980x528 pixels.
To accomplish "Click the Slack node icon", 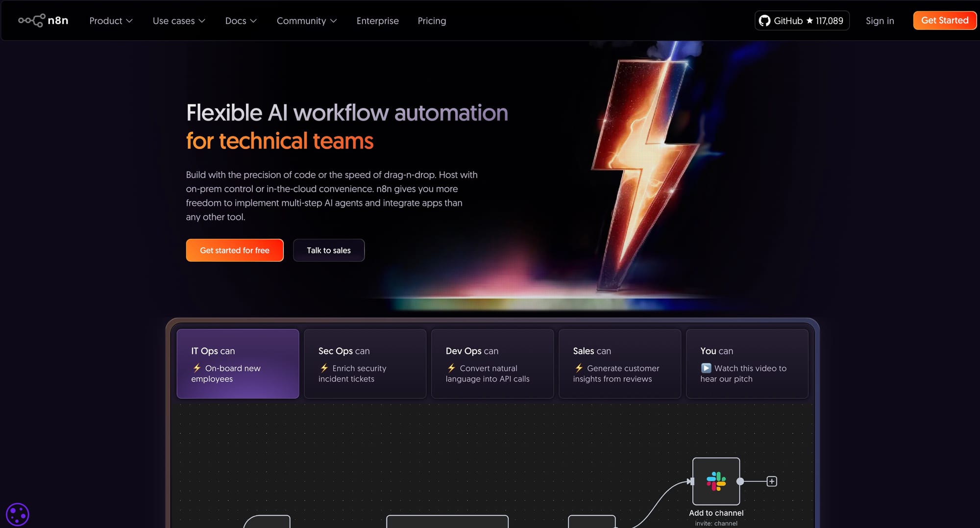I will (x=716, y=481).
